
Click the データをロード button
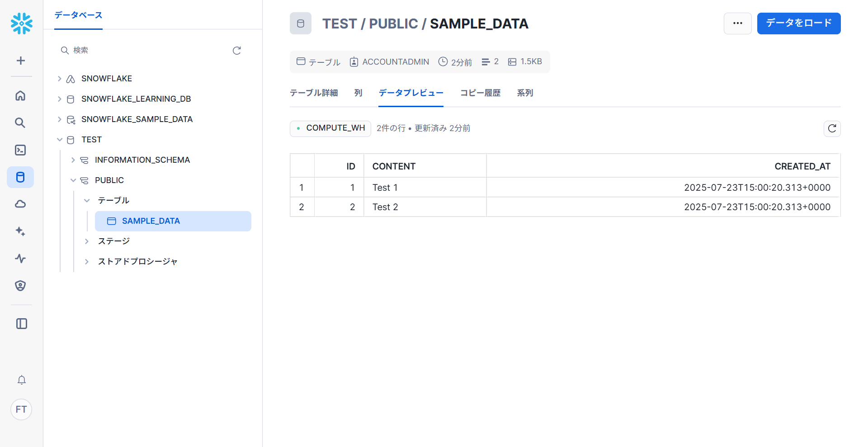tap(799, 24)
